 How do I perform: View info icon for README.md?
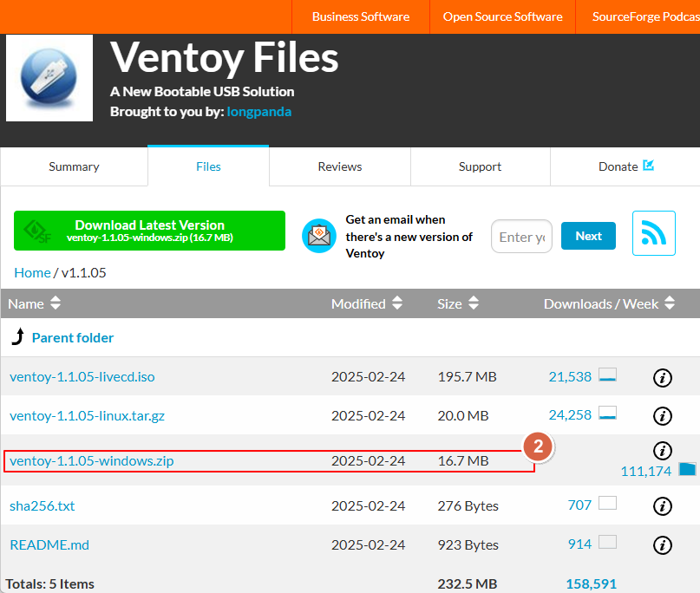pos(662,545)
